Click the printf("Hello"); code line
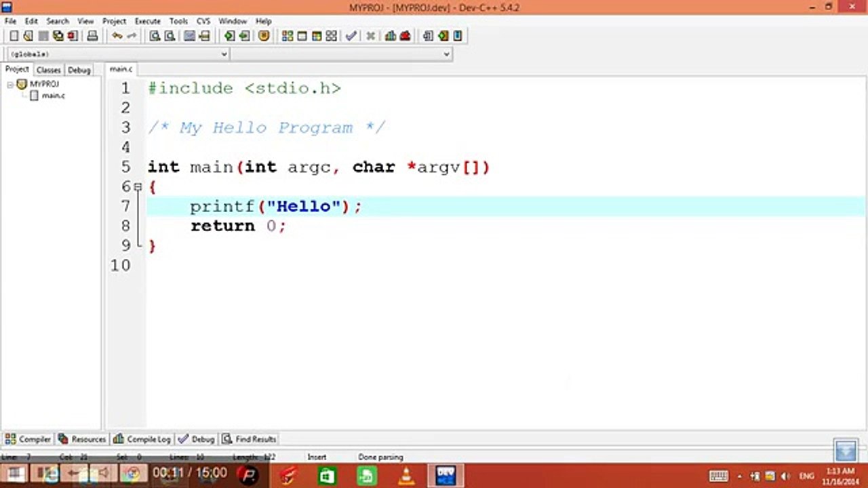This screenshot has width=868, height=488. pos(276,206)
